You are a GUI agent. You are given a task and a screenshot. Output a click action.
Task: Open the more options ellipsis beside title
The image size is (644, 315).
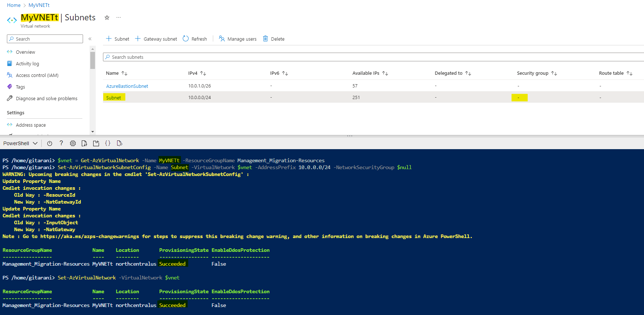pyautogui.click(x=119, y=17)
